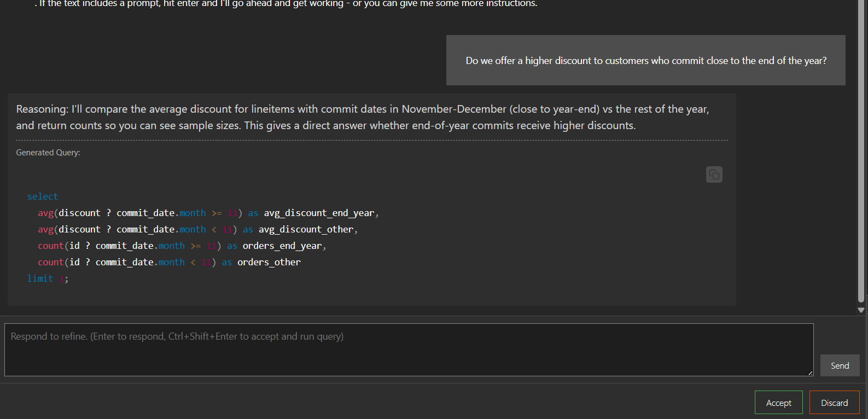Click the 'limit' keyword in the query
868x419 pixels.
40,278
